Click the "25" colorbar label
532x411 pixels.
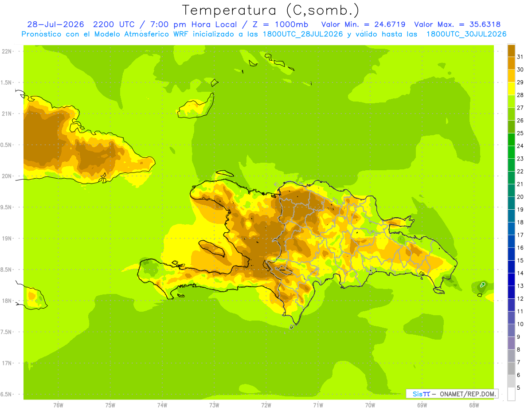coord(520,133)
